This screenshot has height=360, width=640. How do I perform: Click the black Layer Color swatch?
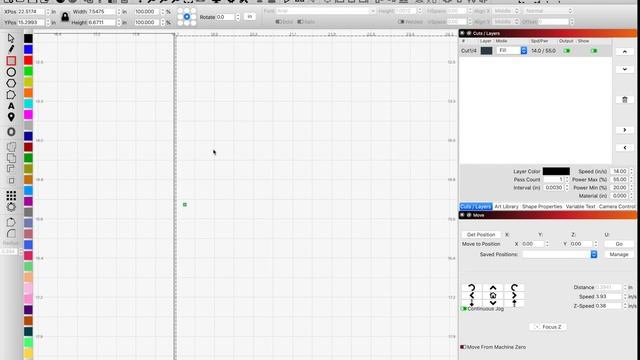coord(556,171)
